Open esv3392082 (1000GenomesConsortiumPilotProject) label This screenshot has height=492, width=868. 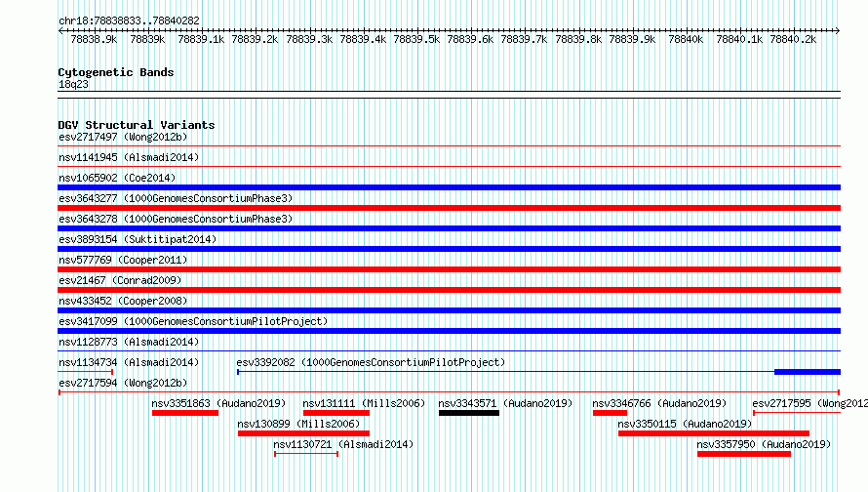[371, 362]
